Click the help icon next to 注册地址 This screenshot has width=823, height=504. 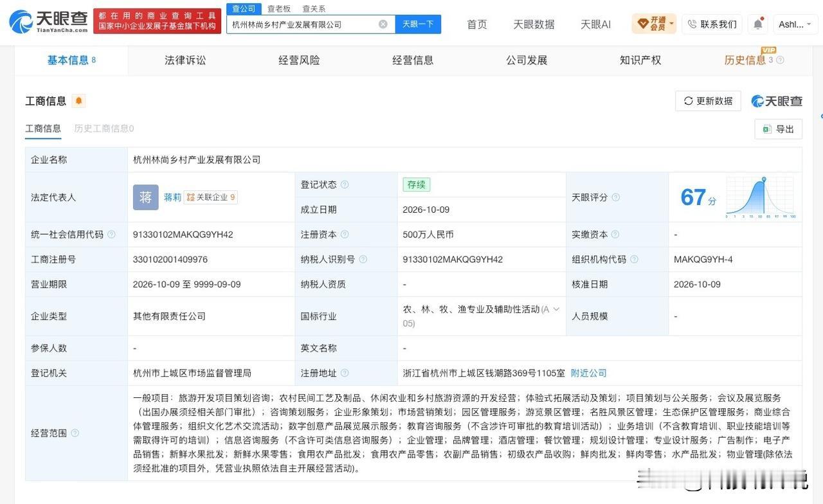click(x=345, y=373)
